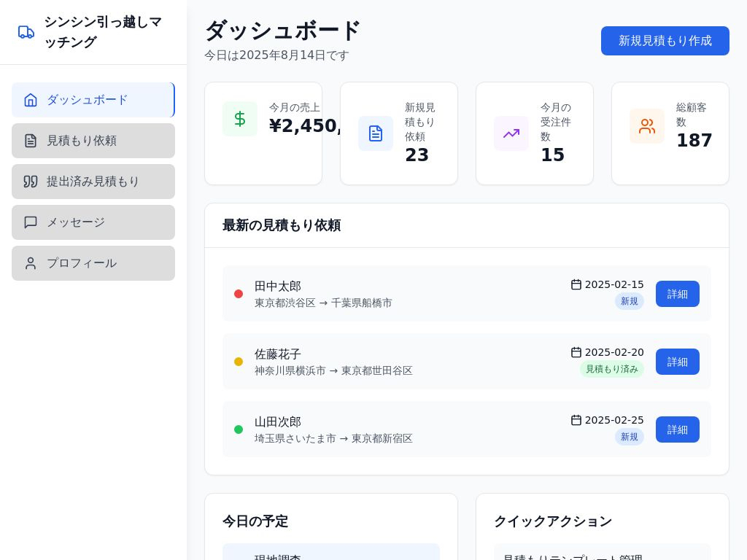Click the calendar icon beside 2025-02-25

point(576,420)
